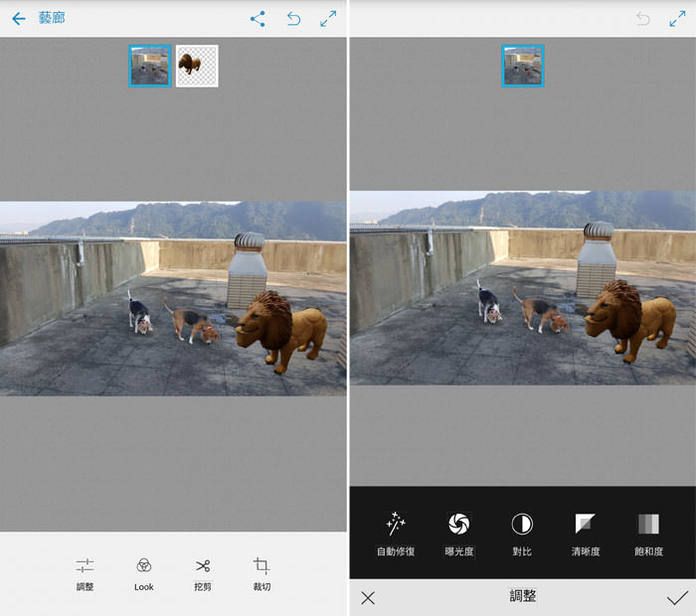Screen dimensions: 696x616
Task: Tap lion in right screen photo
Action: coord(630,320)
